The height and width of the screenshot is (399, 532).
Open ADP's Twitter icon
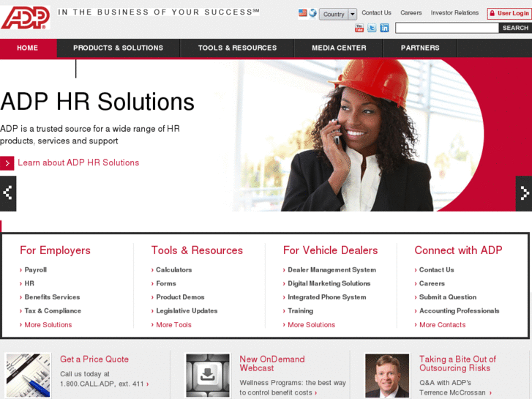pyautogui.click(x=372, y=28)
